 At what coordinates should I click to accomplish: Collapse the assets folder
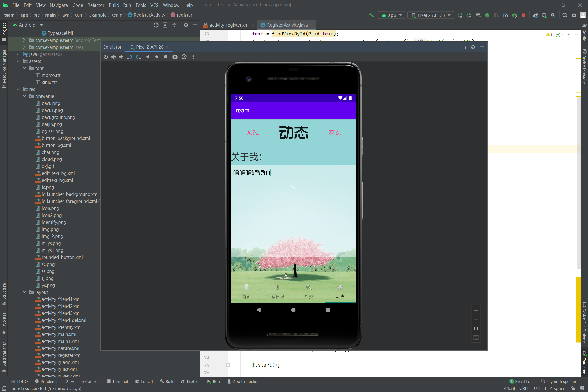pos(18,61)
